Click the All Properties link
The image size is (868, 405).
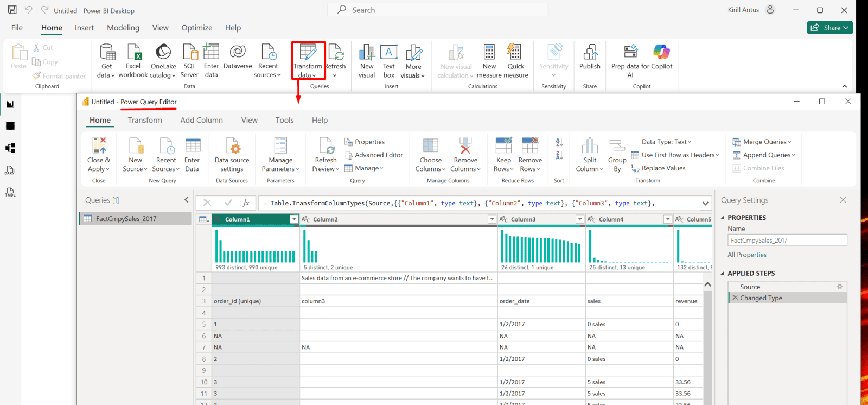[747, 255]
